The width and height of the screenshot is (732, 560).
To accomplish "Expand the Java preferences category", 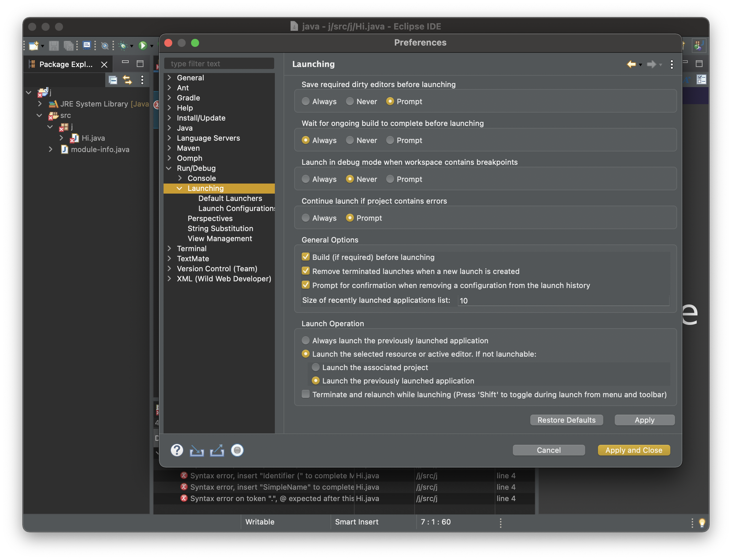I will point(169,128).
